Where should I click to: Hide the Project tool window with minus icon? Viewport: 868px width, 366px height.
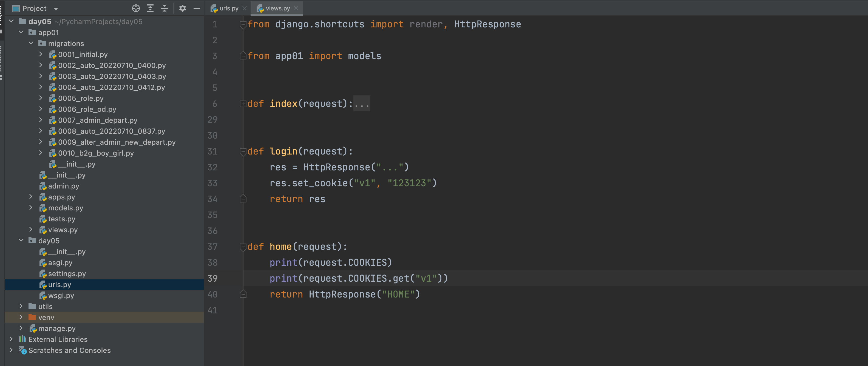197,8
